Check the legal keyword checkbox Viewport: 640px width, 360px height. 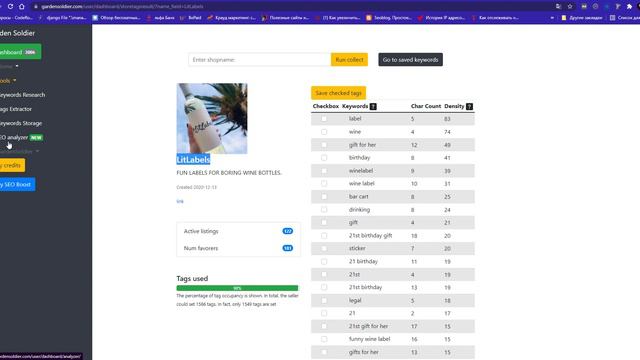324,300
